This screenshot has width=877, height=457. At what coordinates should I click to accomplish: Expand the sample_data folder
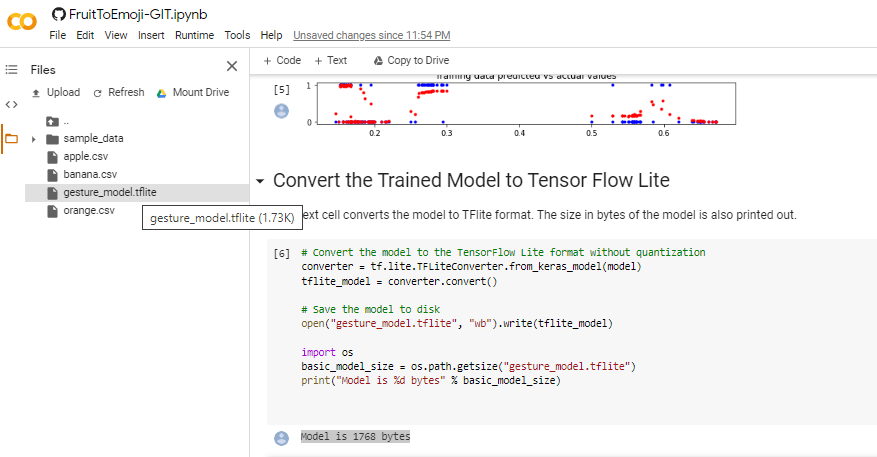(33, 139)
